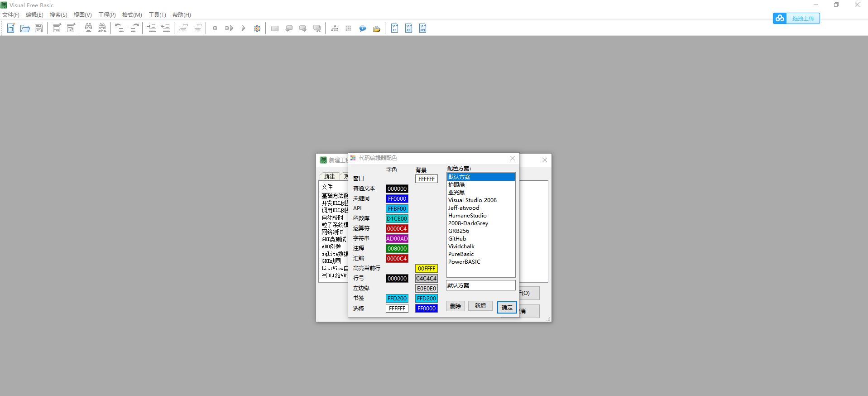
Task: Open the 工具(T) menu
Action: [158, 15]
